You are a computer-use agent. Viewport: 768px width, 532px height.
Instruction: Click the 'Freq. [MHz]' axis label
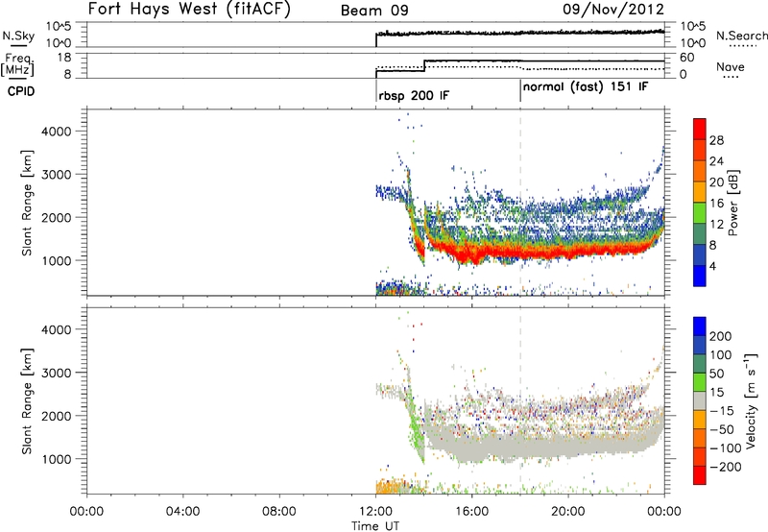17,65
